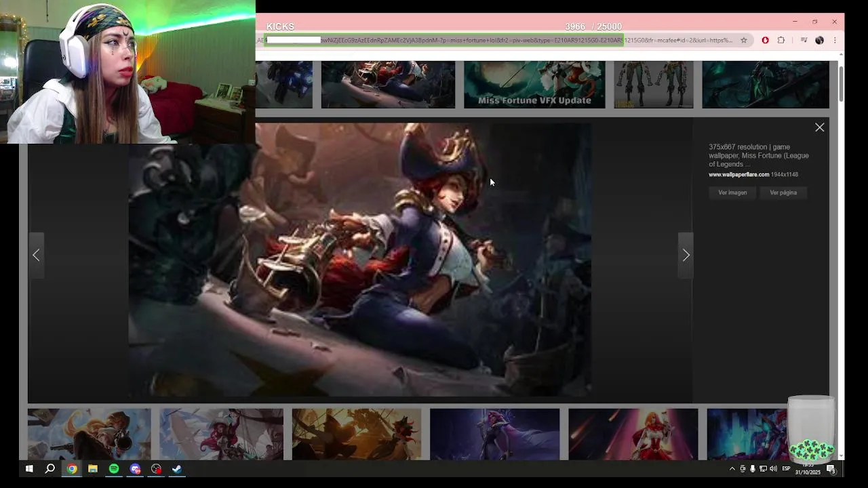Switch to Chrome in the taskbar
This screenshot has width=868, height=488.
click(x=72, y=468)
